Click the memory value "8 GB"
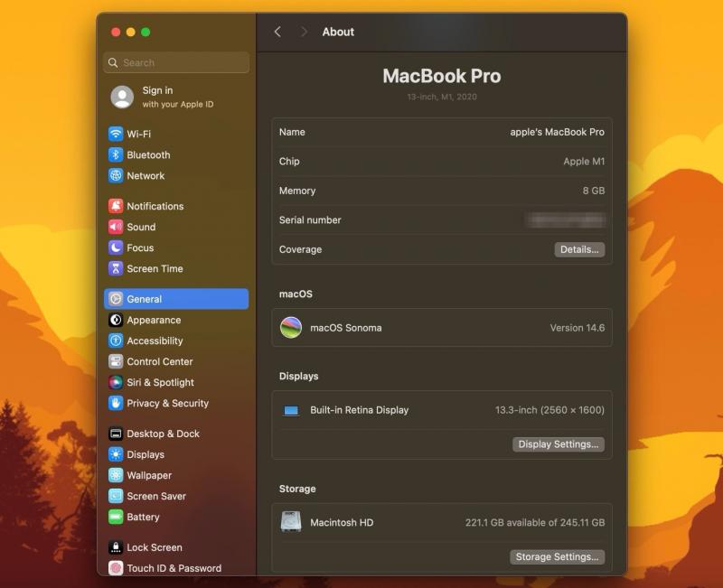 [594, 191]
